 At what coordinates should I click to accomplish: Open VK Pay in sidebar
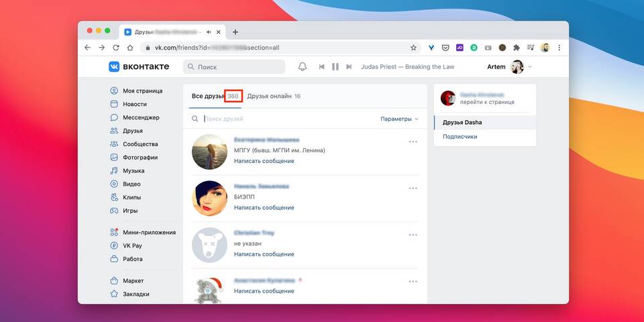point(132,246)
